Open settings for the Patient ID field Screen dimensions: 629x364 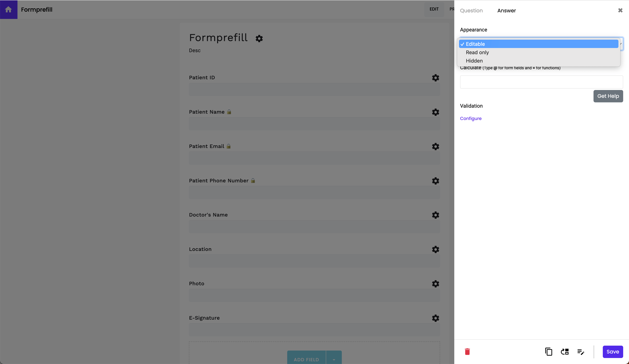[435, 78]
